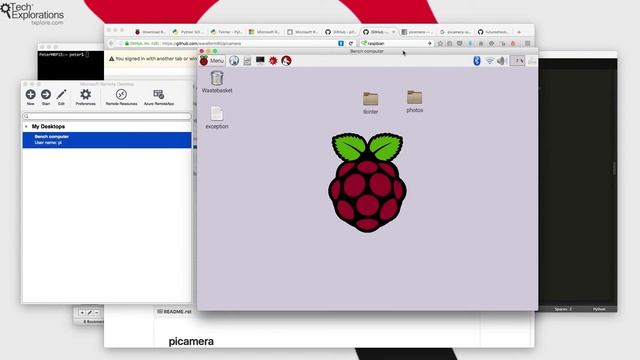Collapse the My Desktops group

point(27,127)
